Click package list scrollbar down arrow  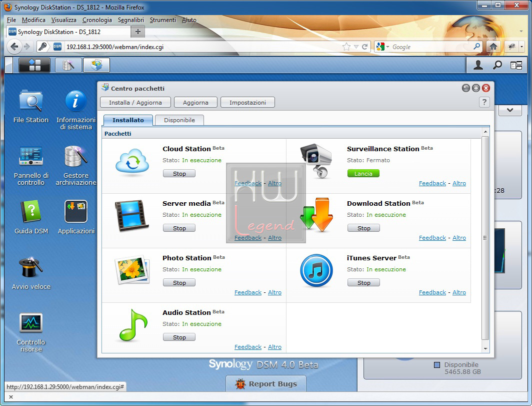click(485, 349)
